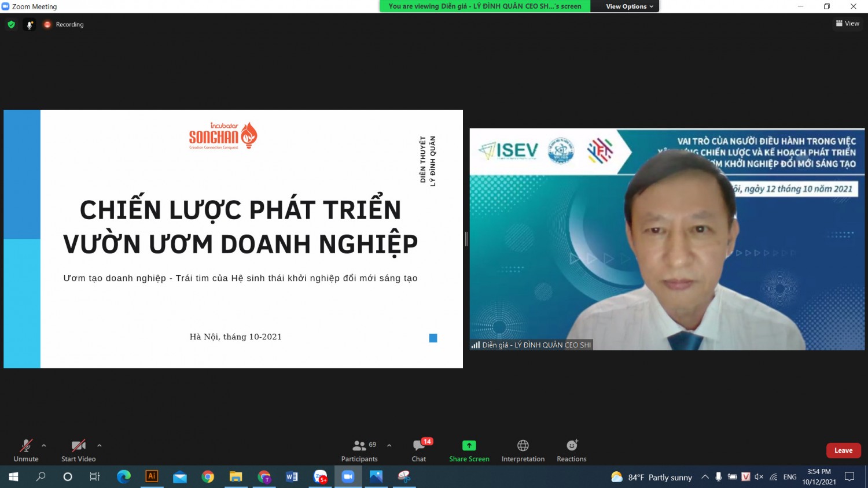This screenshot has height=488, width=868.
Task: Click the Recording indicator
Action: 64,24
